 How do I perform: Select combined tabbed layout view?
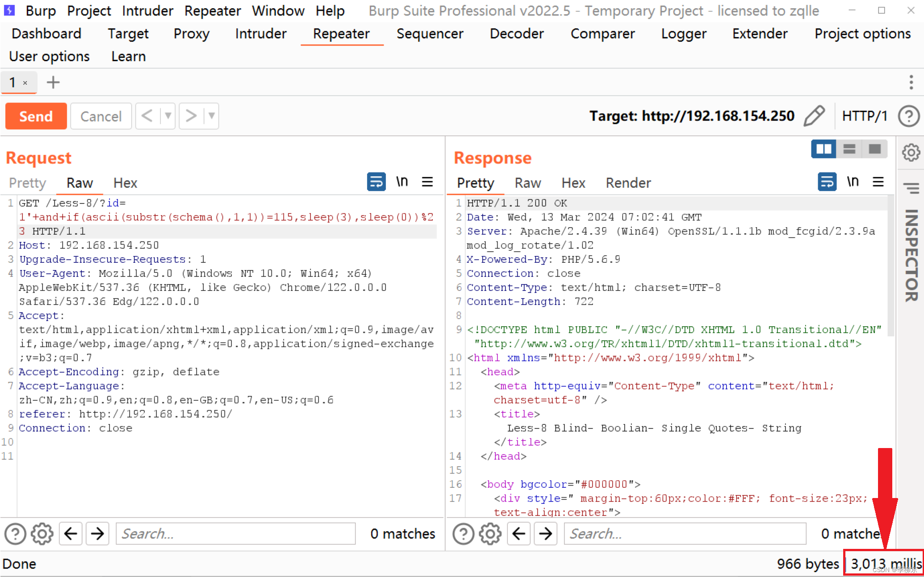[874, 149]
